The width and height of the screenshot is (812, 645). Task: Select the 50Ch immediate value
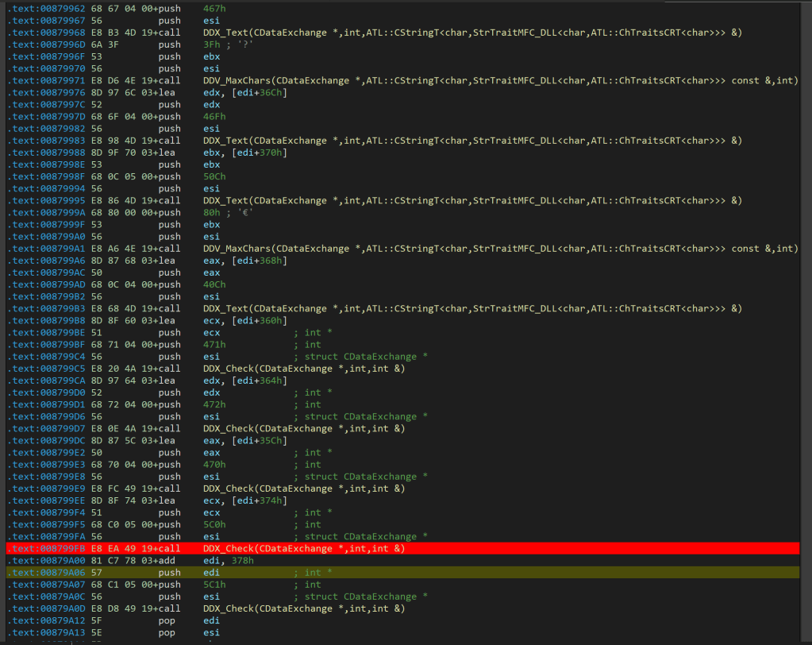click(x=214, y=176)
